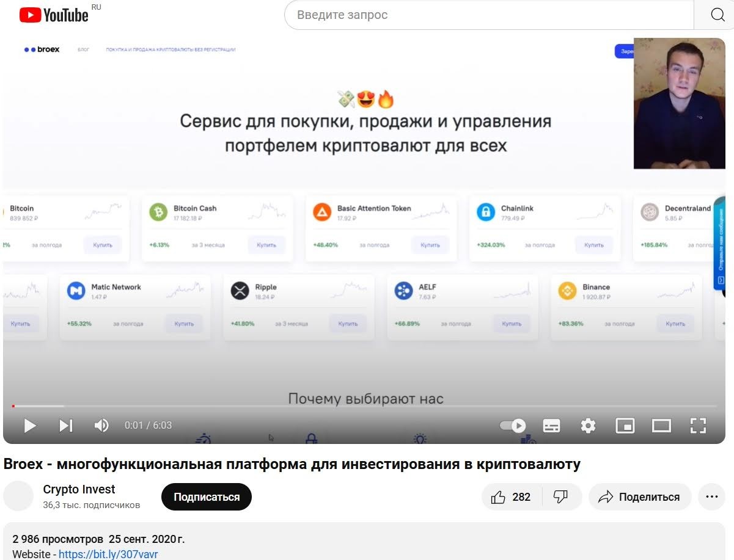Viewport: 734px width, 560px height.
Task: Open the Crypto Invest channel avatar
Action: 18,496
